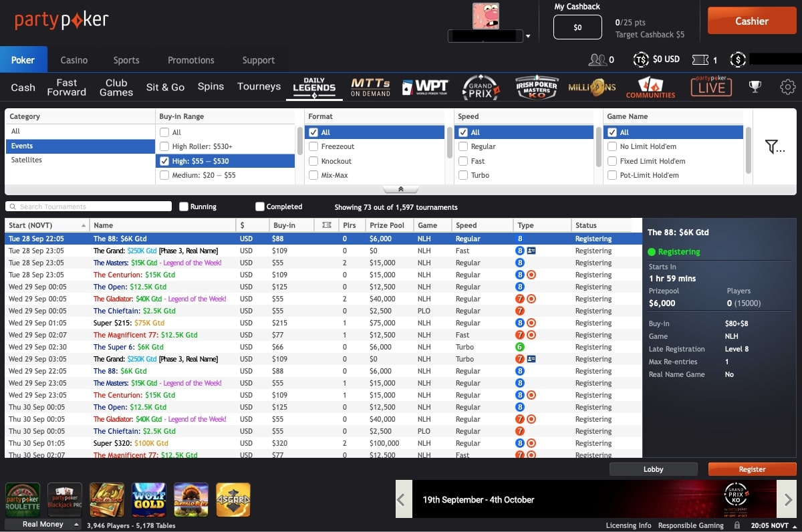This screenshot has height=532, width=802.
Task: Check the Turbo speed checkbox
Action: [x=462, y=175]
